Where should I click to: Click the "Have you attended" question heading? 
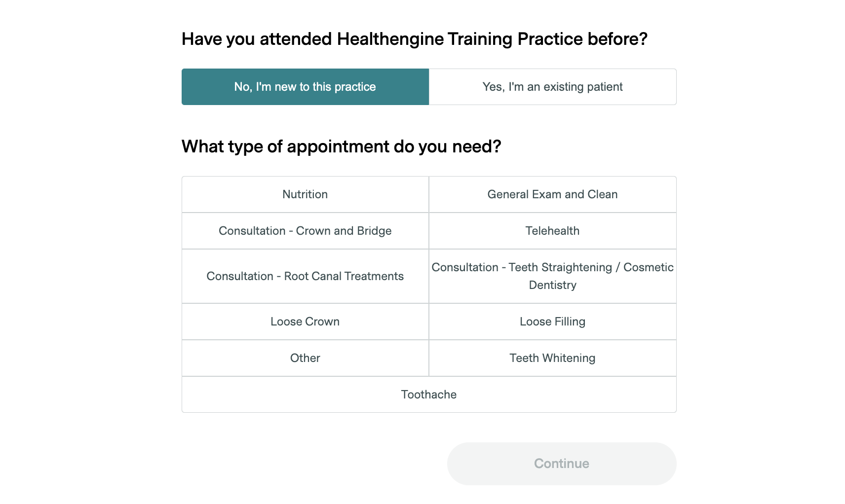pos(414,39)
